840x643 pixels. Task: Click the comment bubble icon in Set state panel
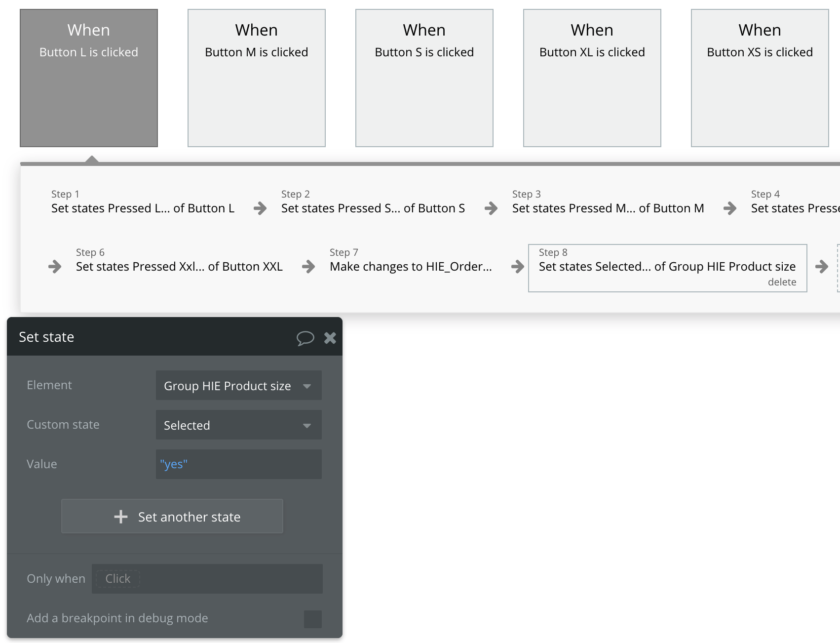tap(305, 338)
